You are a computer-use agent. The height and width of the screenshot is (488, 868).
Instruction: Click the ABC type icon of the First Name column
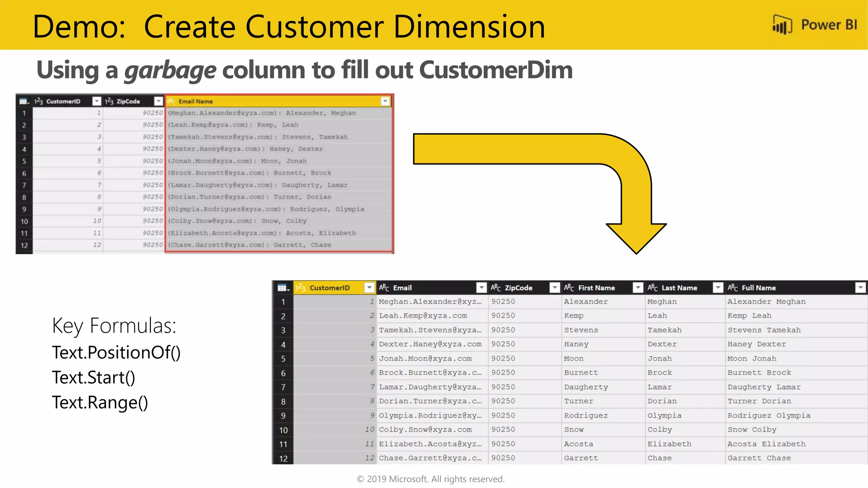569,288
